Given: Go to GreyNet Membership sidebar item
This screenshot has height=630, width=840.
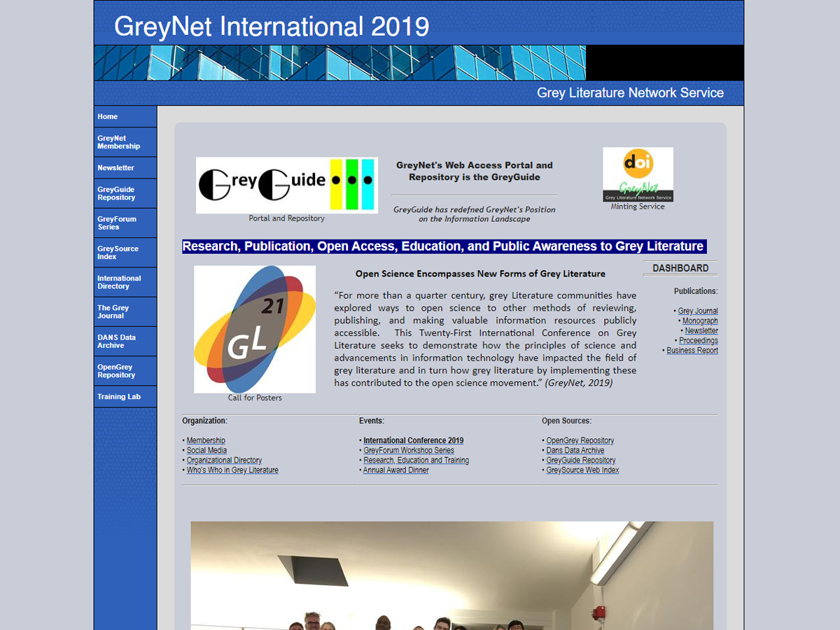Looking at the screenshot, I should 119,142.
